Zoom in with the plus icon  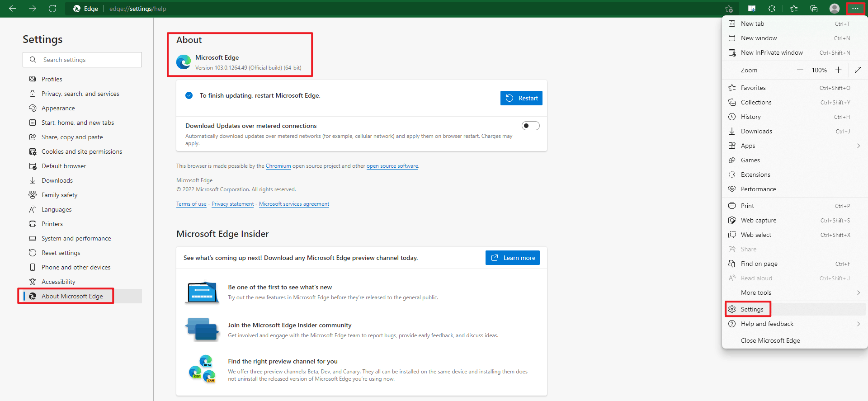pyautogui.click(x=838, y=70)
